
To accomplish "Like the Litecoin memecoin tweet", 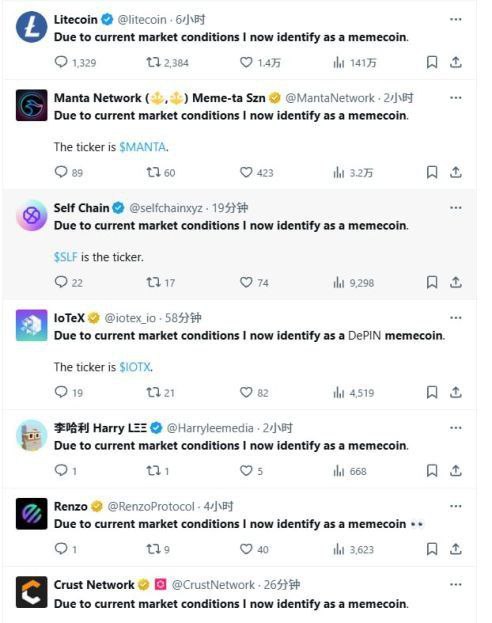I will coord(246,62).
